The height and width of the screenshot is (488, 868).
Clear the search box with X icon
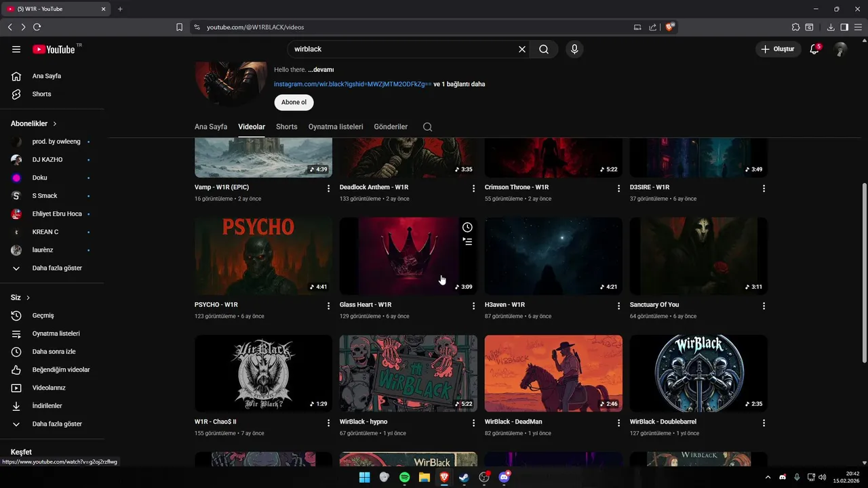[x=522, y=49]
